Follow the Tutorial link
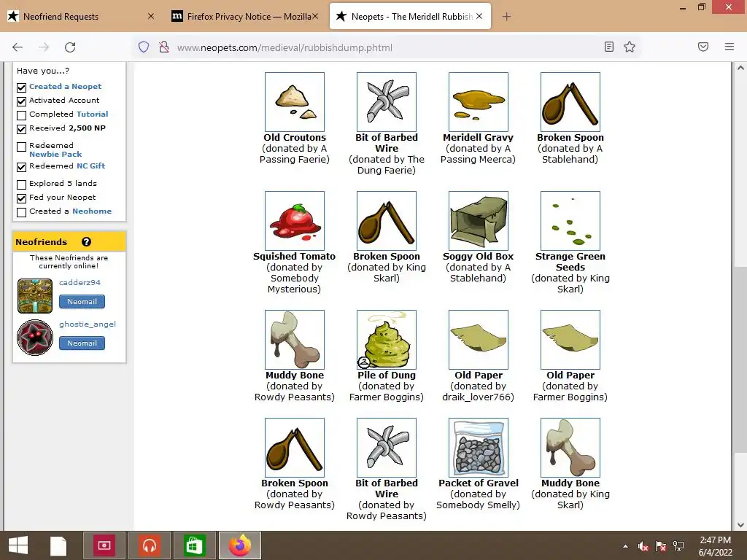Image resolution: width=747 pixels, height=560 pixels. (93, 114)
